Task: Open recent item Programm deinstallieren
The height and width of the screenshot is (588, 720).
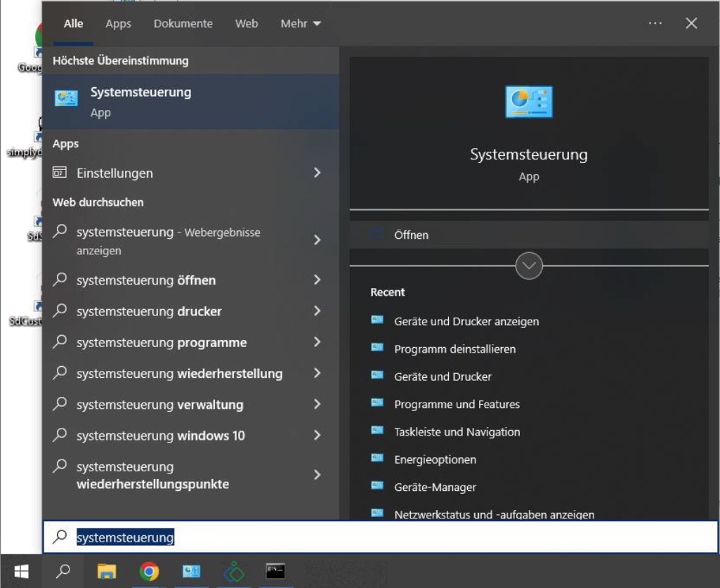Action: tap(455, 348)
